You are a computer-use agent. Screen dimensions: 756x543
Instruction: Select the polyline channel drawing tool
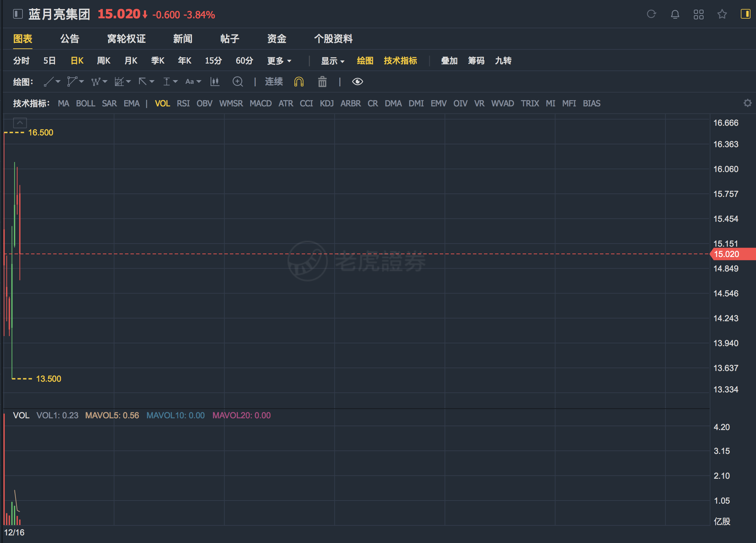(72, 82)
